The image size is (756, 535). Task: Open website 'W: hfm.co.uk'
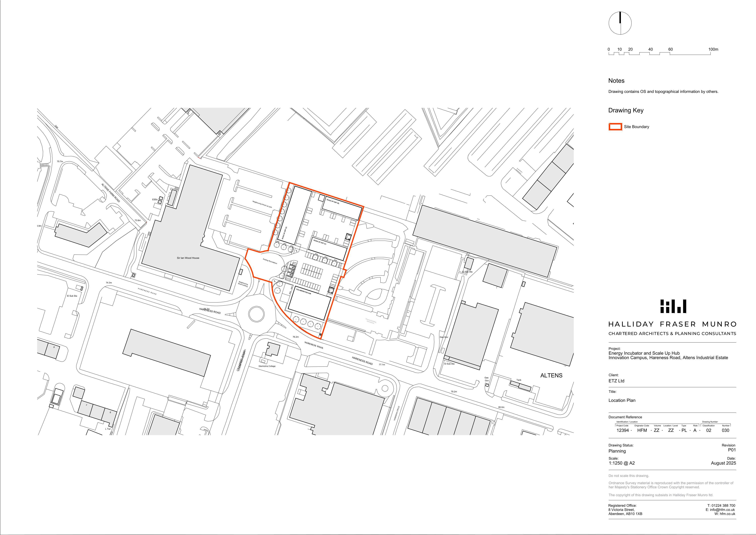(x=725, y=514)
